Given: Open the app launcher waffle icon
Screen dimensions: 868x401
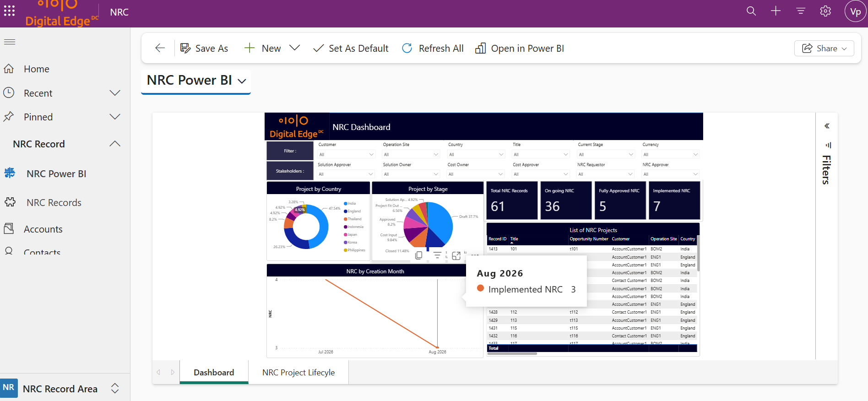Looking at the screenshot, I should tap(9, 11).
